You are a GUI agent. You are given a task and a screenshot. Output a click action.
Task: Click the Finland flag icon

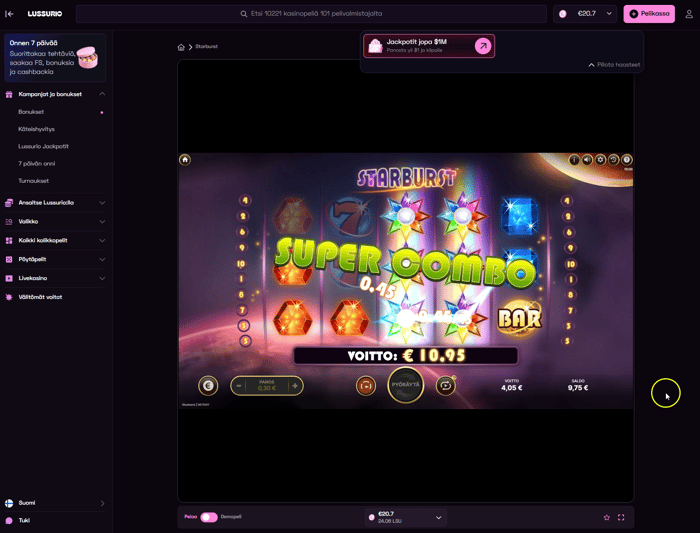pos(9,503)
